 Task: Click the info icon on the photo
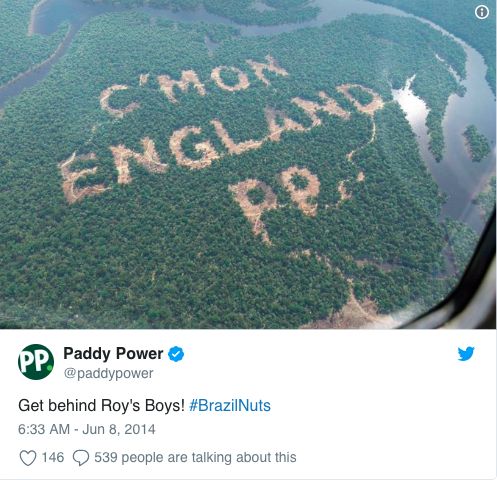(x=481, y=12)
